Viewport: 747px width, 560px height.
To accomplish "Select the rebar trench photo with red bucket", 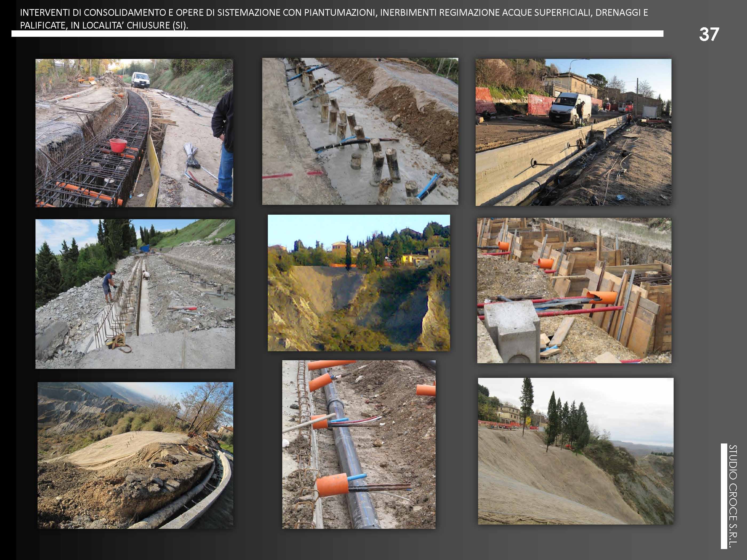I will pyautogui.click(x=134, y=133).
